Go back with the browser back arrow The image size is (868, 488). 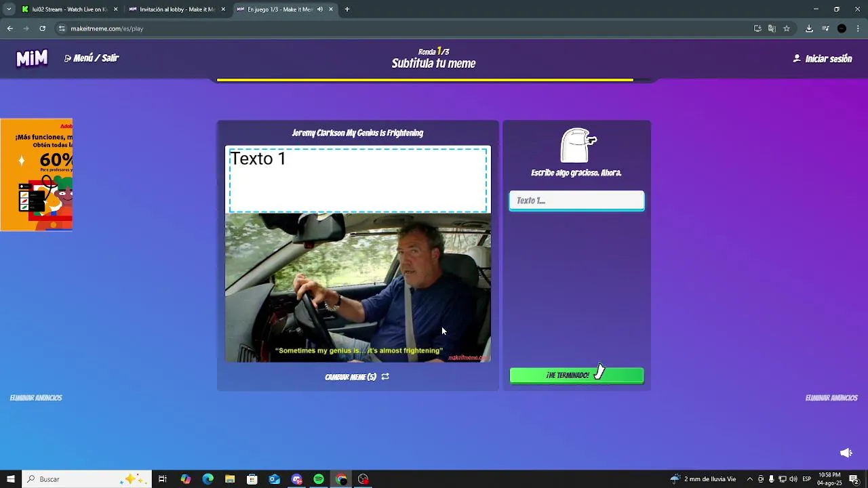tap(9, 28)
